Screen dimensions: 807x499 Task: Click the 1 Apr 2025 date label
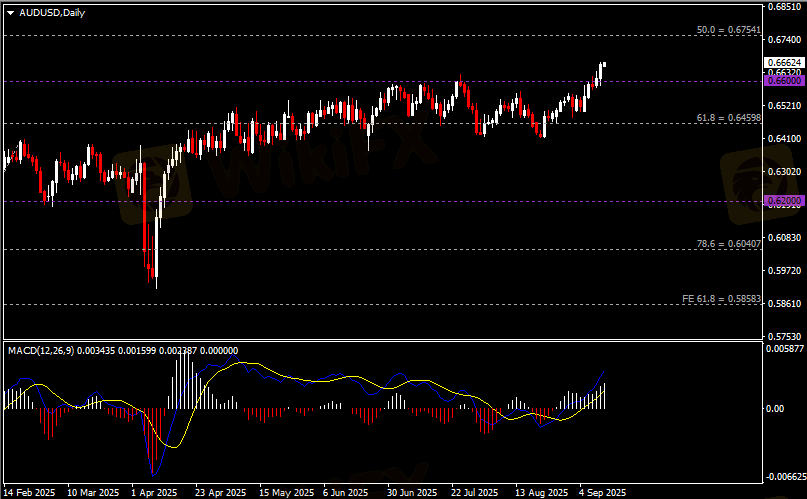(x=154, y=492)
